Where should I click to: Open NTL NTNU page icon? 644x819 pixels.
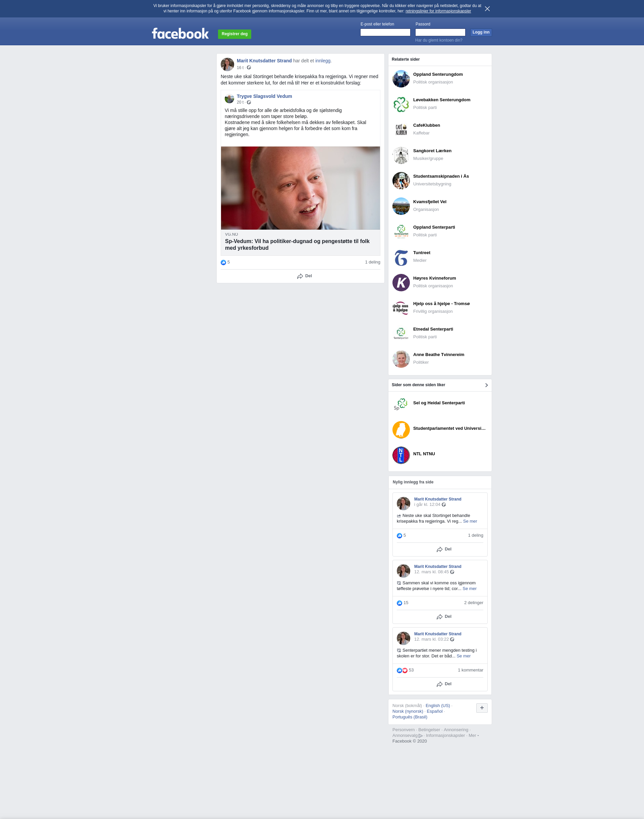(401, 455)
